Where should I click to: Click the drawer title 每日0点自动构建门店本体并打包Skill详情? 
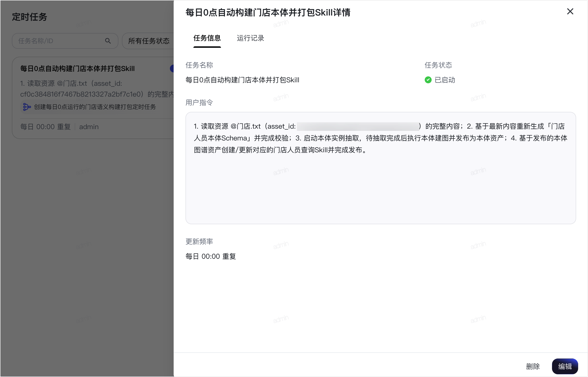pyautogui.click(x=268, y=12)
